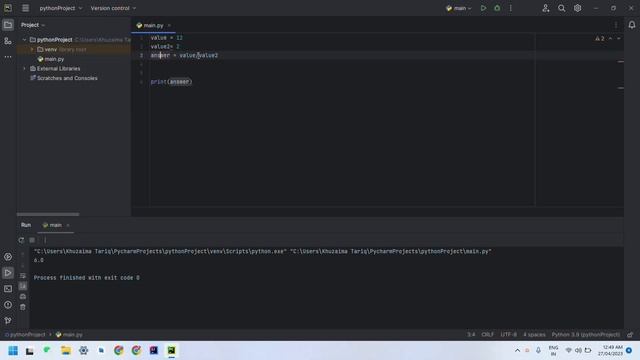
Task: Open Python Packages tool window
Action: 8,257
